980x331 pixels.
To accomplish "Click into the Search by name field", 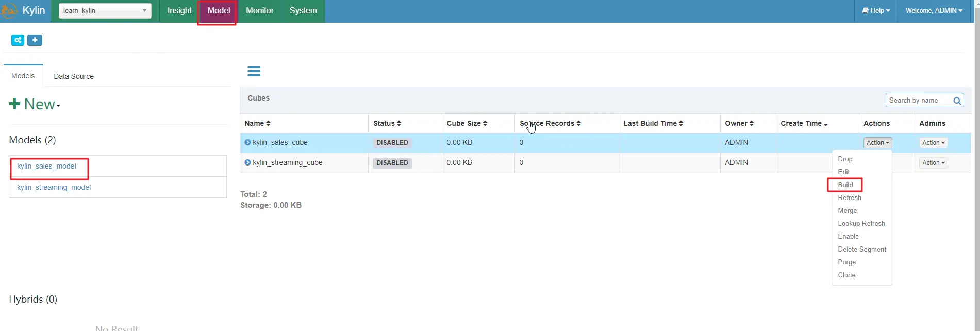I will (919, 101).
